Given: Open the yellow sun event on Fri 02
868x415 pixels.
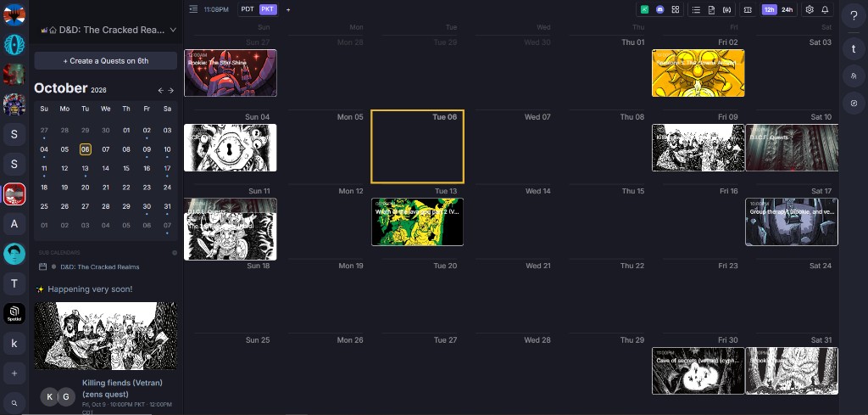Looking at the screenshot, I should [698, 73].
